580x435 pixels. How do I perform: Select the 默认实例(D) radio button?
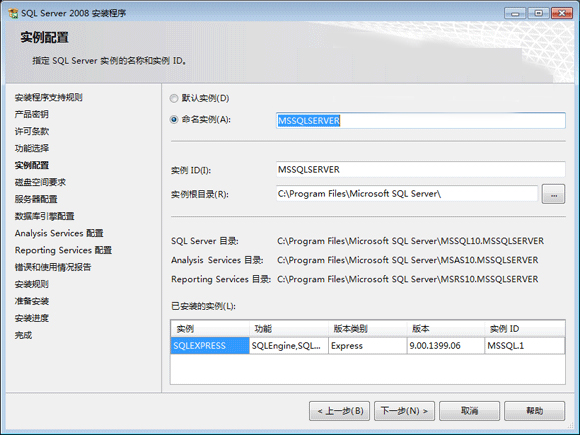click(x=173, y=98)
